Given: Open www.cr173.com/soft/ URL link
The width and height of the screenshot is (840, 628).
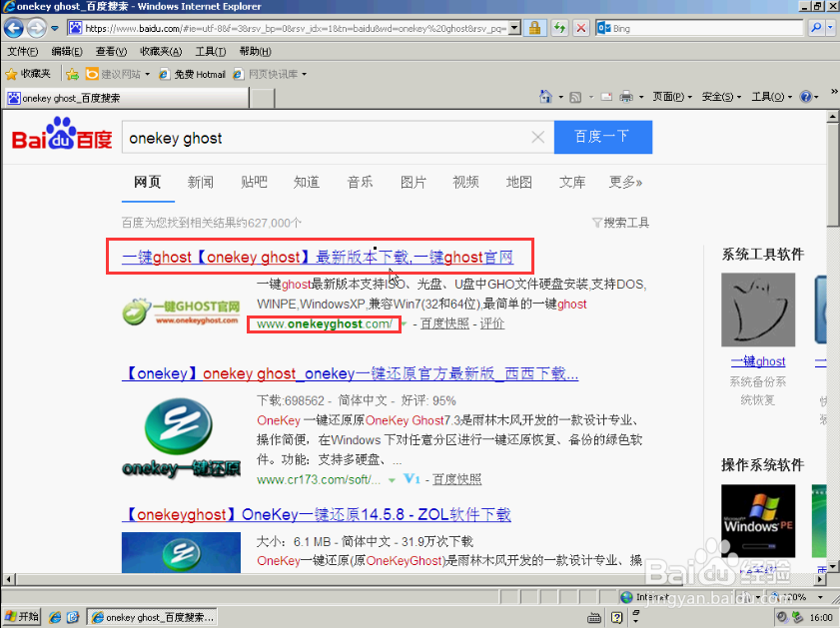Looking at the screenshot, I should pyautogui.click(x=319, y=479).
